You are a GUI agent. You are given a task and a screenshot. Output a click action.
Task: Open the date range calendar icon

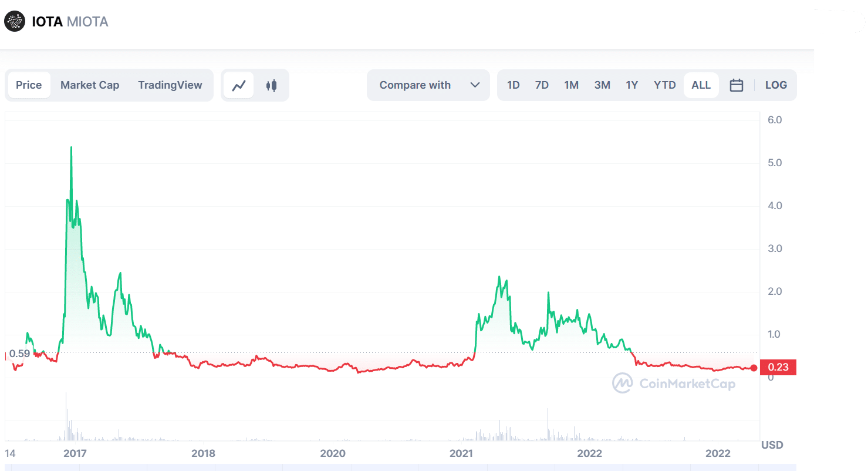pos(737,85)
